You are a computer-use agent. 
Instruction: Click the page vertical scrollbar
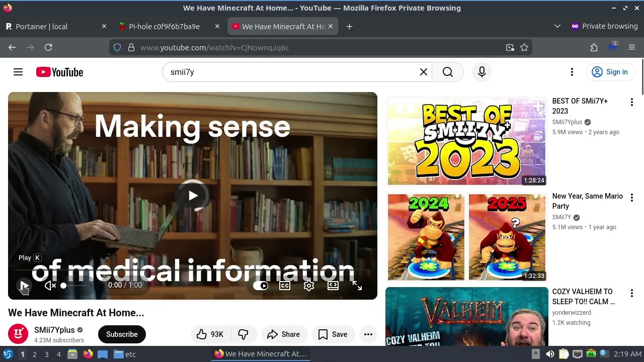click(x=642, y=76)
